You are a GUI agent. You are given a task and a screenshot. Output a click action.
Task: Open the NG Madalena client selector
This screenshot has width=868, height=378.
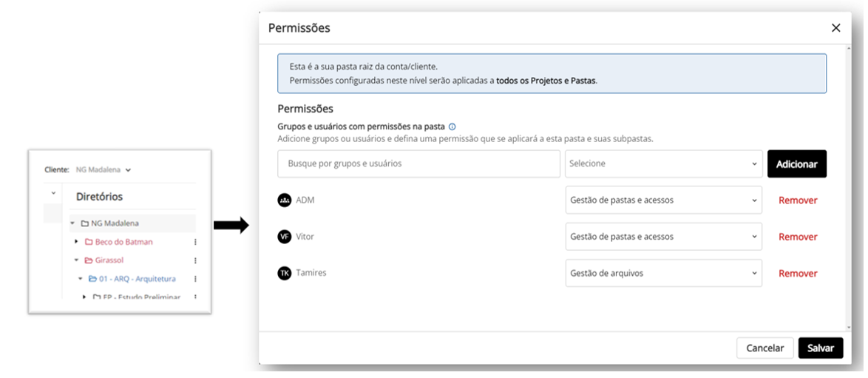pyautogui.click(x=103, y=170)
